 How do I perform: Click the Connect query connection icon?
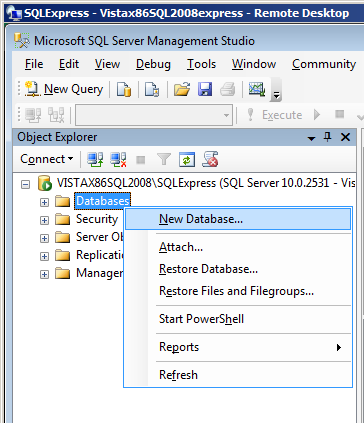tap(33, 115)
